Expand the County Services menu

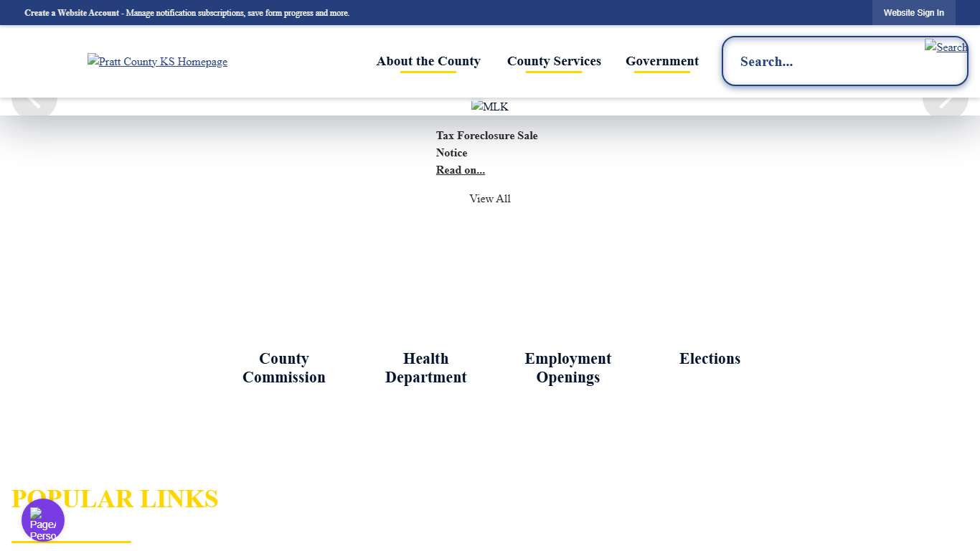554,62
